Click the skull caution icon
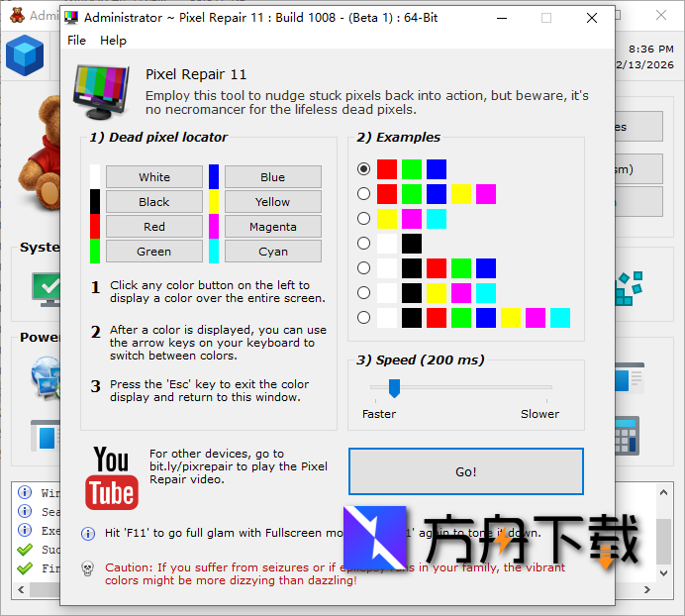The image size is (685, 616). 87,568
